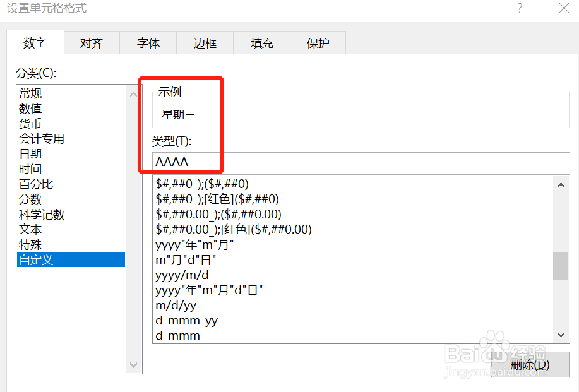
Task: Switch to the 对齐 tab
Action: click(91, 42)
